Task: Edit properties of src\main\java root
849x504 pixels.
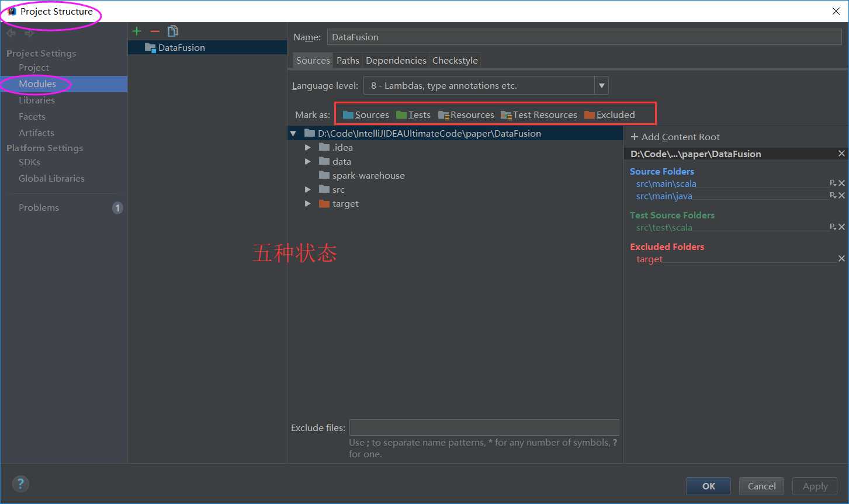Action: coord(833,196)
